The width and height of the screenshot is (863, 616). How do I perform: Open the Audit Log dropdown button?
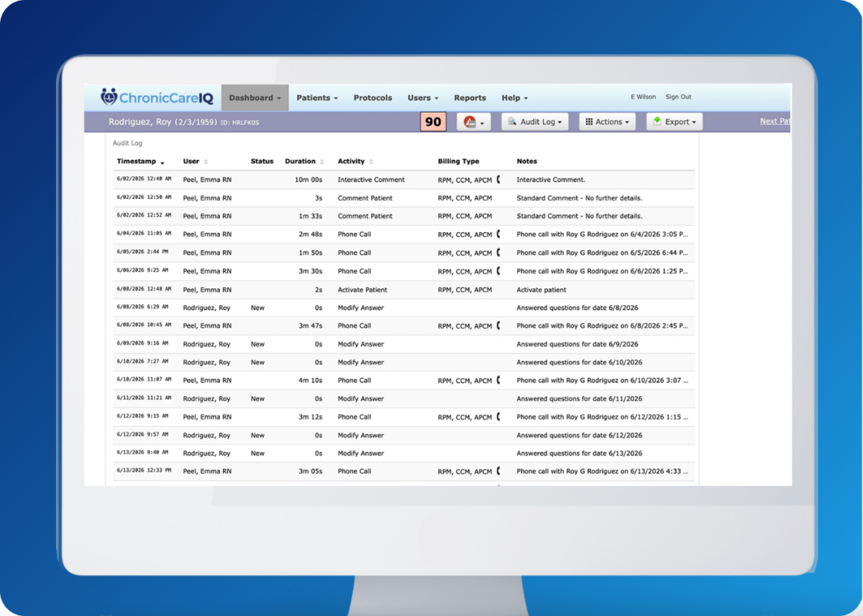[x=535, y=122]
